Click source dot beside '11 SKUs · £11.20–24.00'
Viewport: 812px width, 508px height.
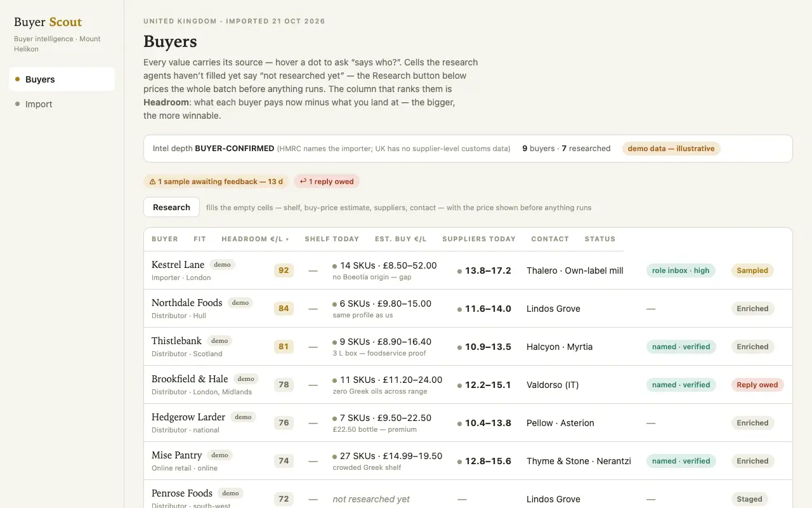335,380
